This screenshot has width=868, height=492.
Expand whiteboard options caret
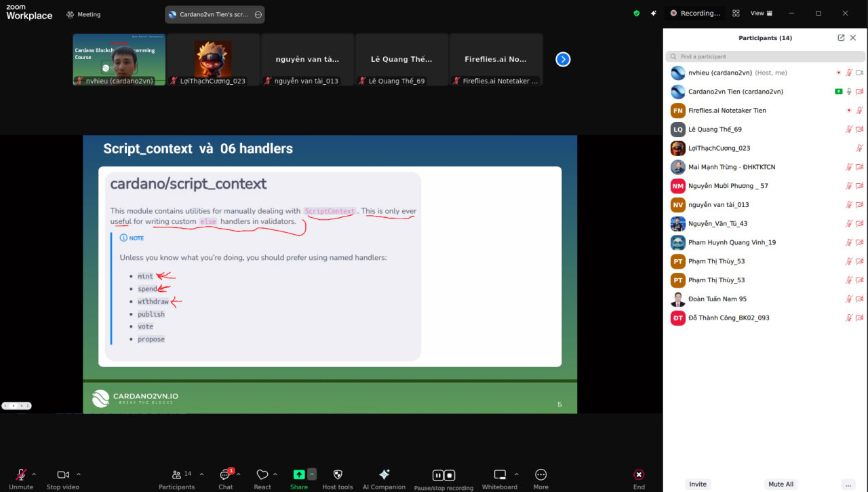516,474
